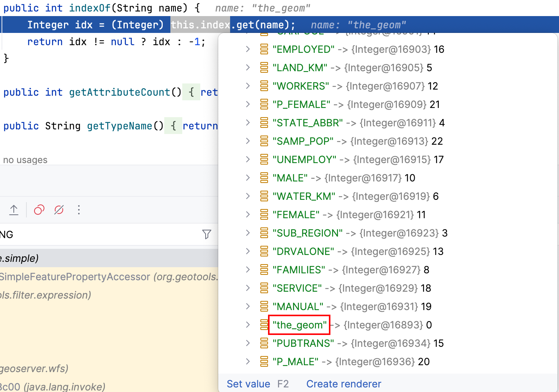The width and height of the screenshot is (559, 392).
Task: Click map entry icon for "STATE_ABBR"
Action: coord(264,123)
